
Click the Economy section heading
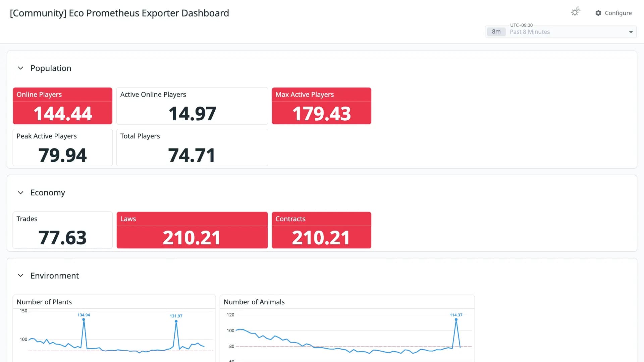click(48, 193)
